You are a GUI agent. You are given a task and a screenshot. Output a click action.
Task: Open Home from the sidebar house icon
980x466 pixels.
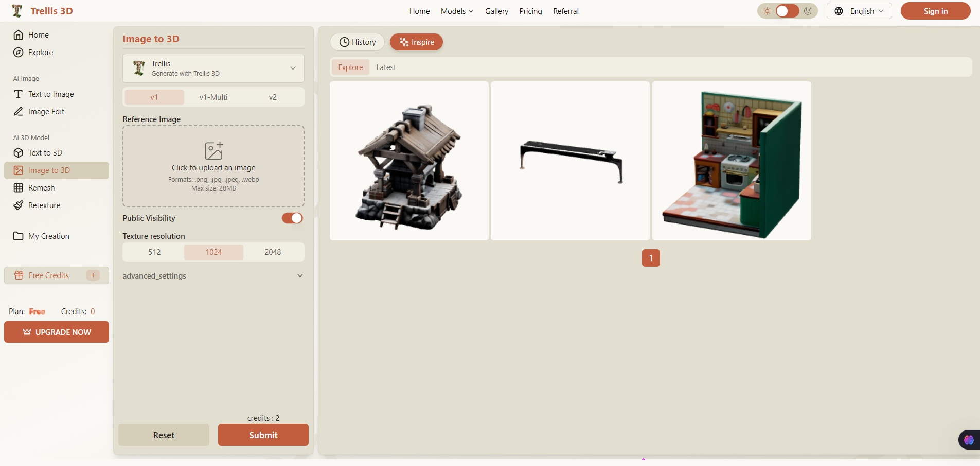click(x=19, y=35)
